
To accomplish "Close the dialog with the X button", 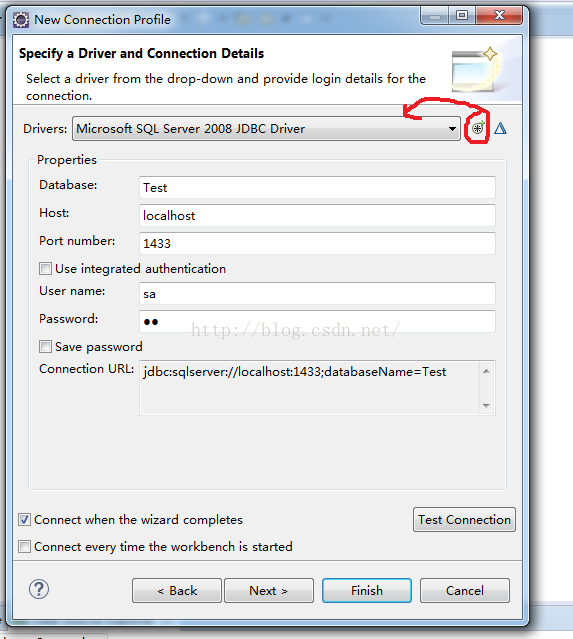I will (499, 15).
